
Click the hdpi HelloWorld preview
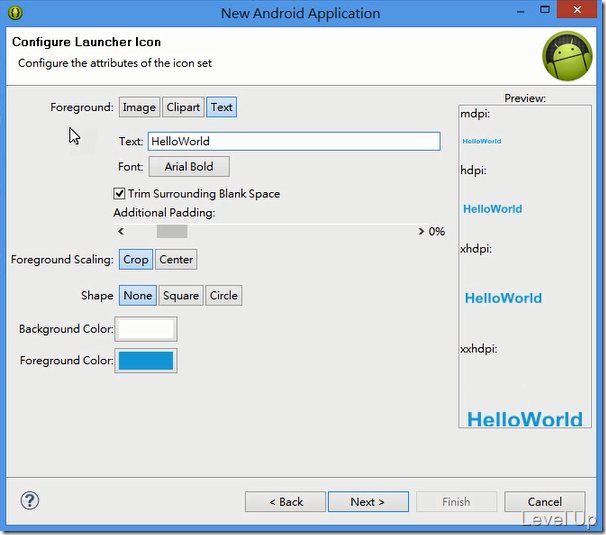(492, 209)
